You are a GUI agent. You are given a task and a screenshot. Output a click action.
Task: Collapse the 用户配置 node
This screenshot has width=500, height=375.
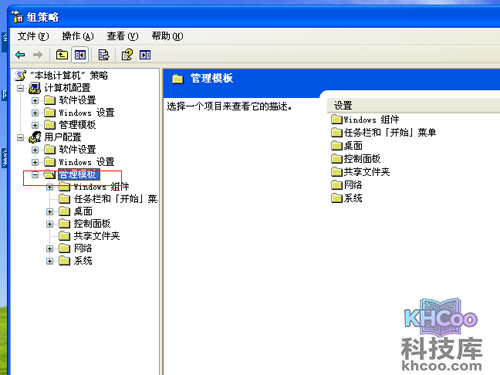(x=21, y=137)
